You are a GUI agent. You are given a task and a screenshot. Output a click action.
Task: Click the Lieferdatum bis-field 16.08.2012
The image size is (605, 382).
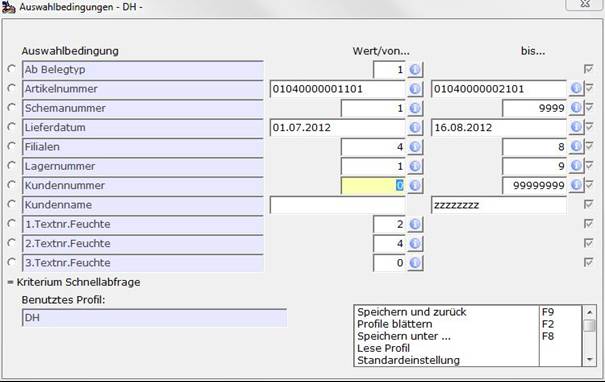click(x=499, y=128)
